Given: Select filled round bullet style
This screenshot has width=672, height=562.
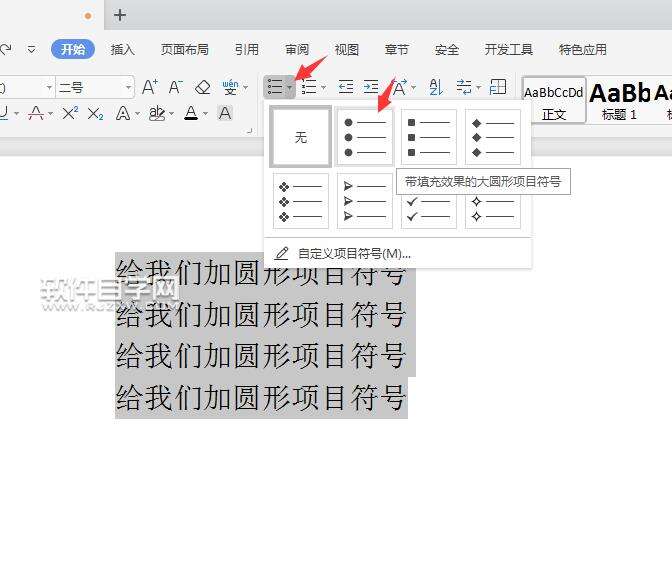Looking at the screenshot, I should click(x=365, y=137).
